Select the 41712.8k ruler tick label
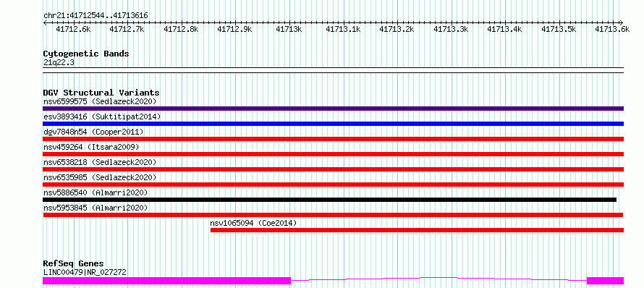644x288 pixels. [x=181, y=29]
